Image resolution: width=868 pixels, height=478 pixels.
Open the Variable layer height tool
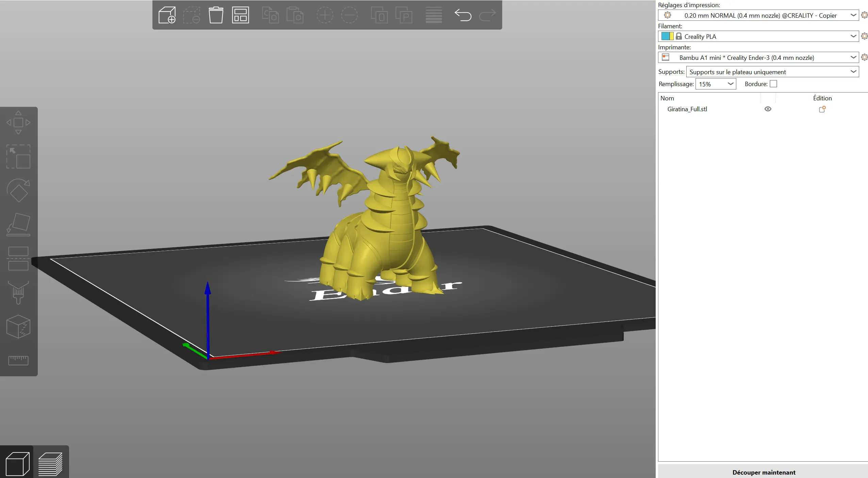[x=434, y=15]
